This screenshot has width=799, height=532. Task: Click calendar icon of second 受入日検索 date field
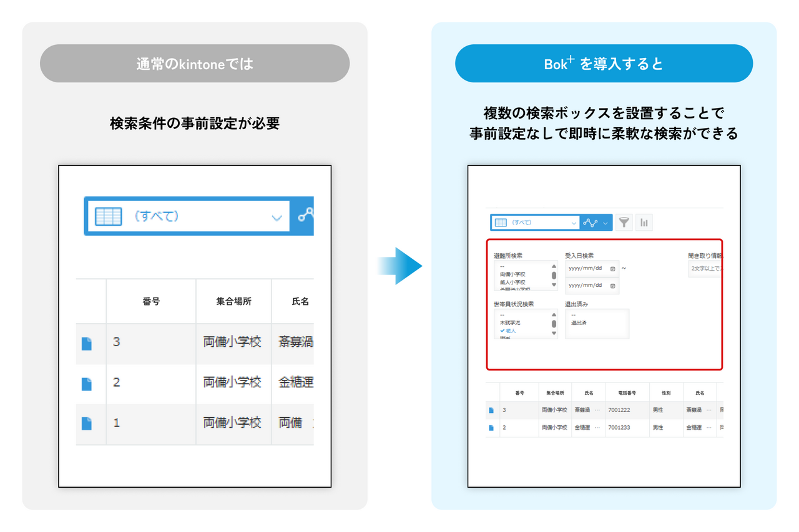click(612, 286)
